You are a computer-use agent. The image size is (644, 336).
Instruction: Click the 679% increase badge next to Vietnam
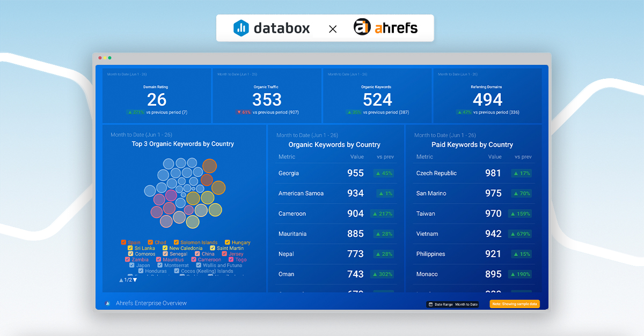521,234
